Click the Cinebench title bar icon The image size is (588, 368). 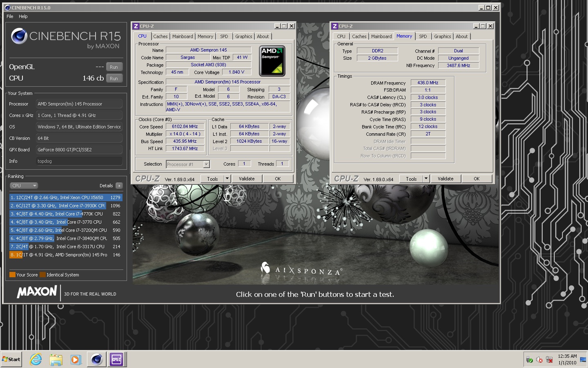point(7,7)
